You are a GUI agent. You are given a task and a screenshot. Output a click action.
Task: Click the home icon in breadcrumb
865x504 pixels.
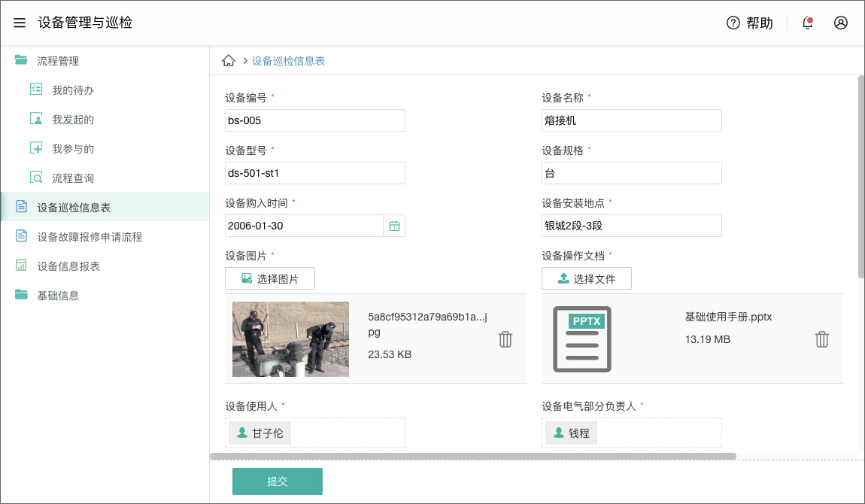[x=229, y=61]
